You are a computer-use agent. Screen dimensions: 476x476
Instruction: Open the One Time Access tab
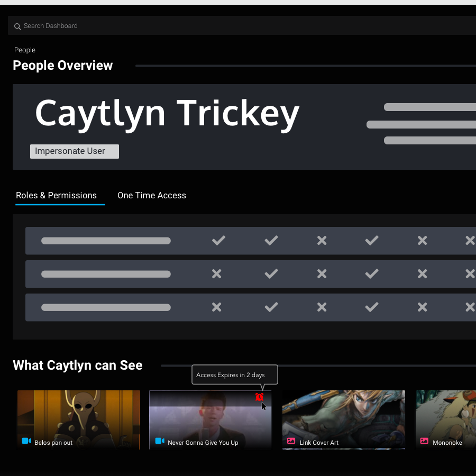pyautogui.click(x=152, y=196)
